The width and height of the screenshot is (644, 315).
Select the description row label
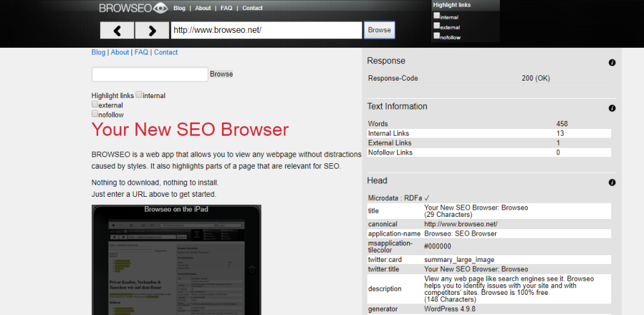coord(385,289)
